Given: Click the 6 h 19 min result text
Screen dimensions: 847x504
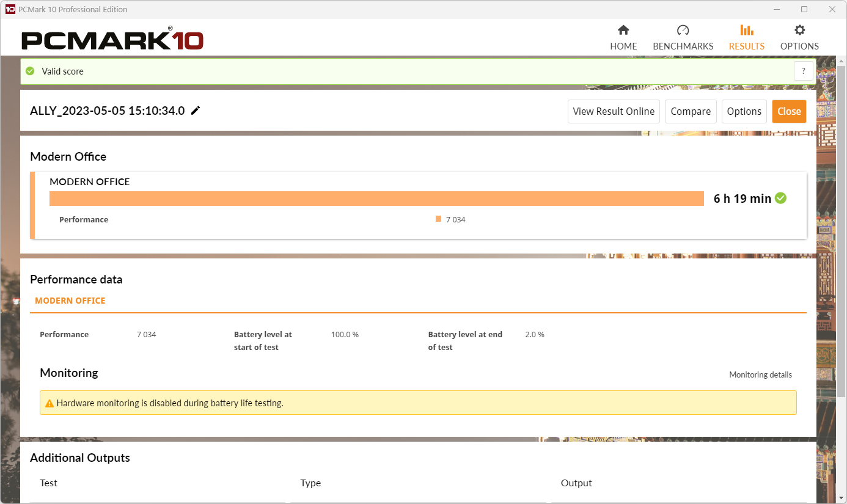Looking at the screenshot, I should pyautogui.click(x=743, y=198).
